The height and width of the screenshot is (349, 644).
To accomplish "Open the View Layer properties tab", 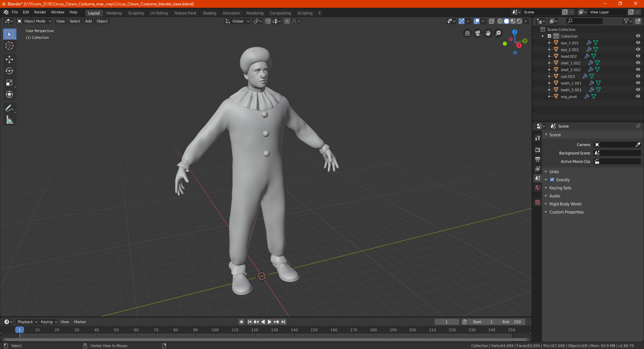I will (x=538, y=168).
